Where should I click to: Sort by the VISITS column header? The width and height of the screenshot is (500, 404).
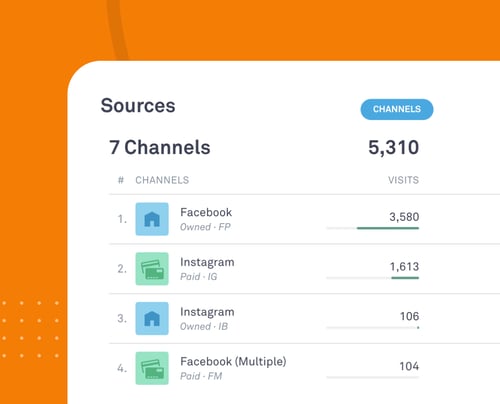[403, 180]
